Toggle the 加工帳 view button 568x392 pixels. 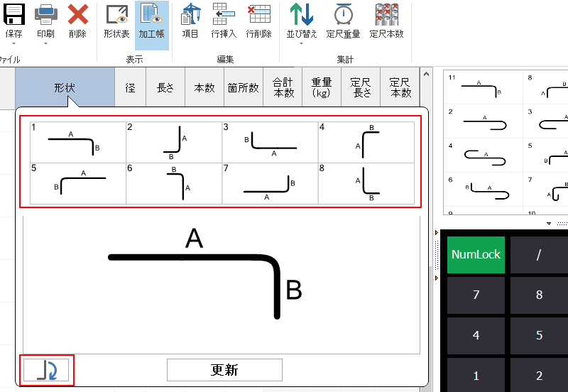coord(152,21)
